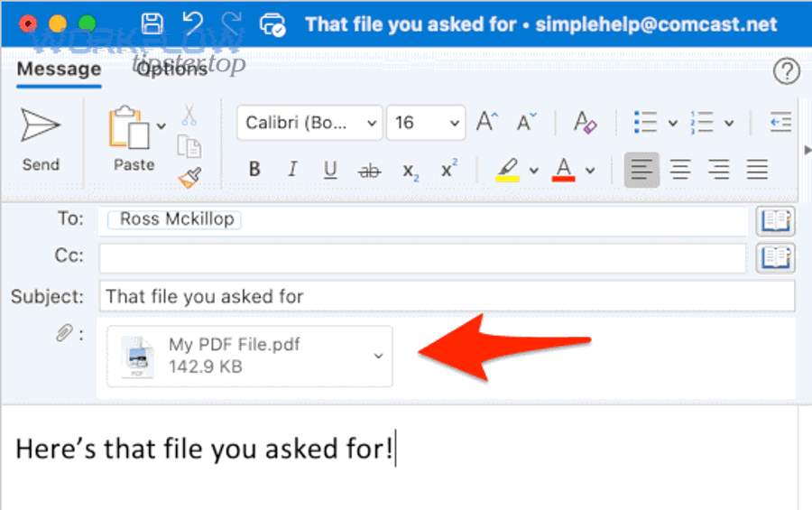Select the My PDF File.pdf attachment
This screenshot has width=812, height=510.
point(249,356)
